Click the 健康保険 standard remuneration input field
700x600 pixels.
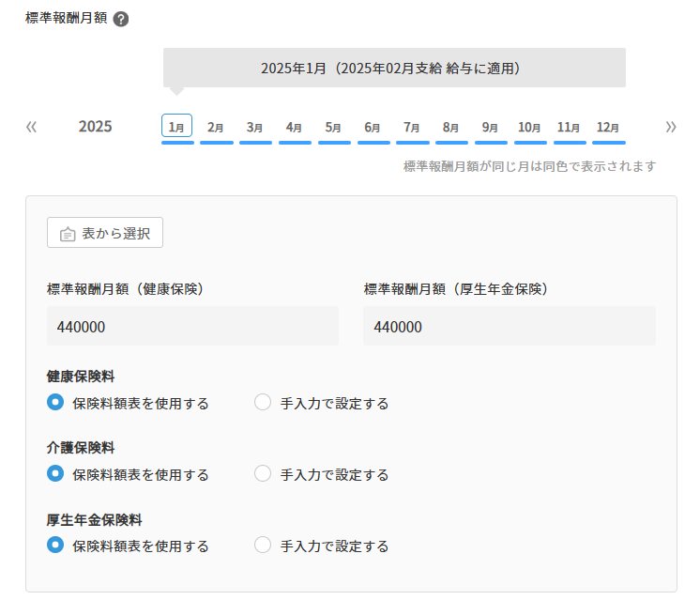192,327
